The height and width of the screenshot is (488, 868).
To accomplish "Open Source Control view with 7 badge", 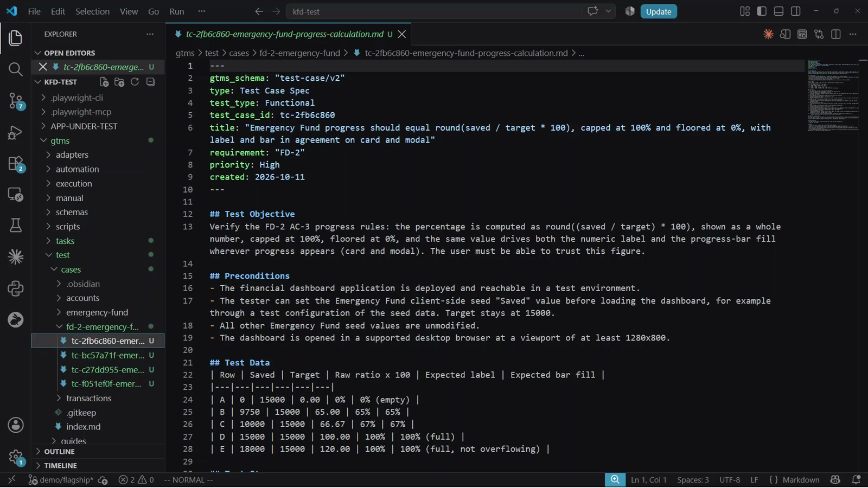I will (15, 101).
